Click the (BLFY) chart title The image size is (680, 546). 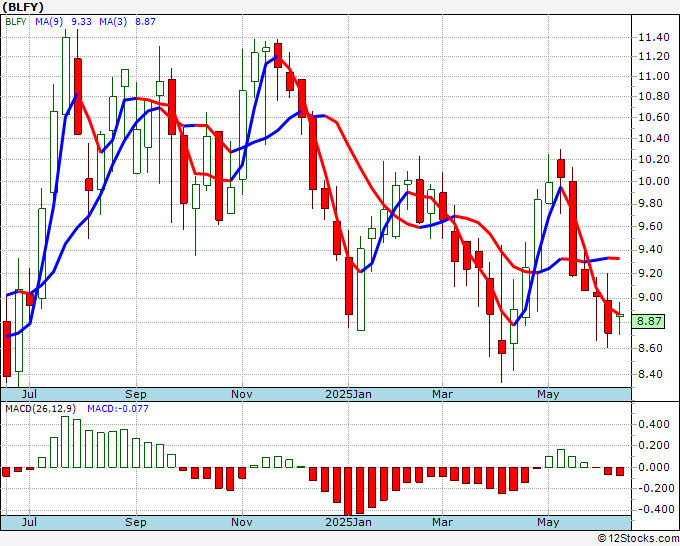[x=23, y=7]
